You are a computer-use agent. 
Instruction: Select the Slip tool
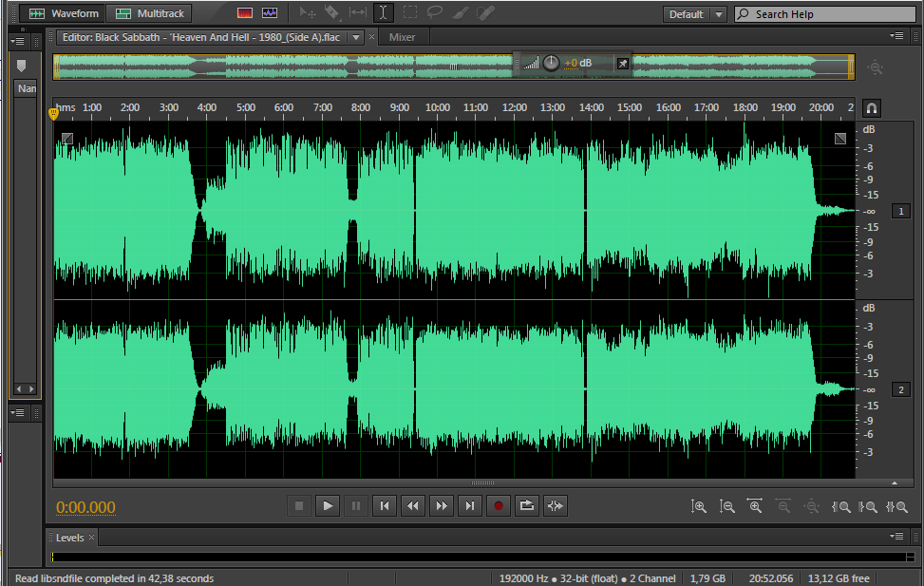click(358, 13)
